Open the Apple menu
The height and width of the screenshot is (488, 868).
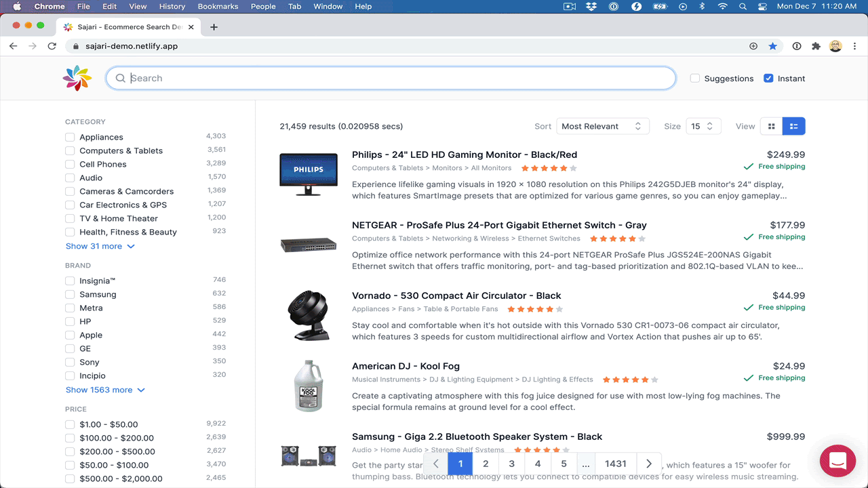17,6
